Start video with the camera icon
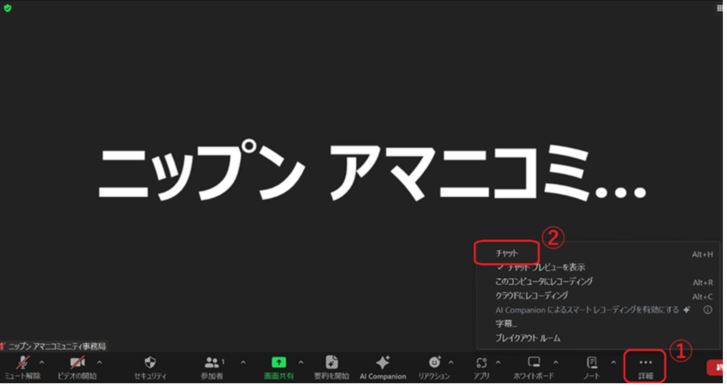This screenshot has height=387, width=727. (77, 368)
